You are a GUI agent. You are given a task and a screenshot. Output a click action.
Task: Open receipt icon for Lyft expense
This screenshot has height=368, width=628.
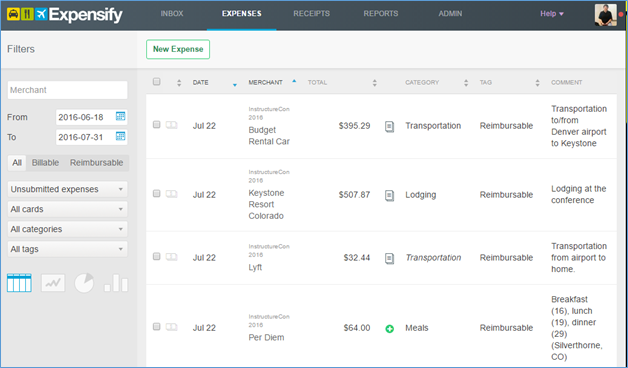coord(389,258)
